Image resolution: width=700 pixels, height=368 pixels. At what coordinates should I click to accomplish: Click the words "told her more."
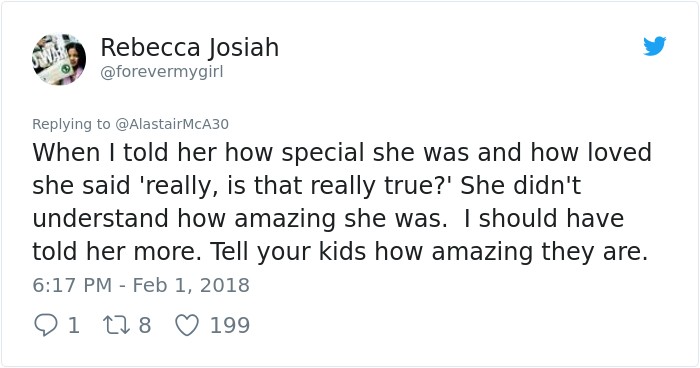117,252
